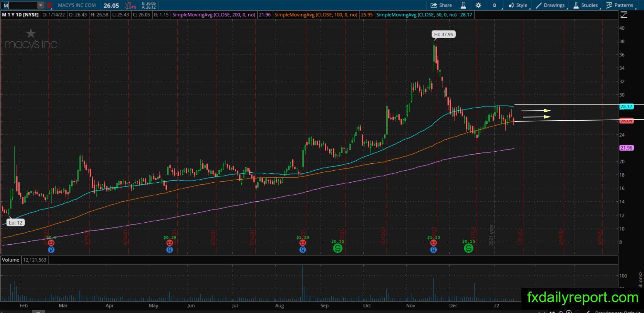Click the MACY'S INC COM description text
Screen dimensions: 644x313
[x=77, y=5]
